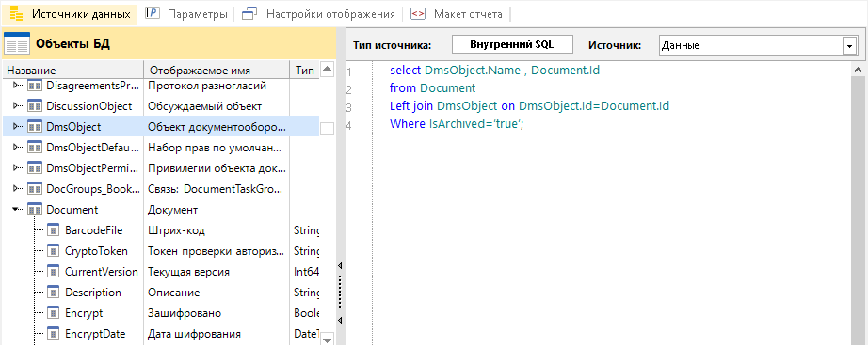The height and width of the screenshot is (348, 868).
Task: Click the text Протокол разногласий
Action: (207, 86)
